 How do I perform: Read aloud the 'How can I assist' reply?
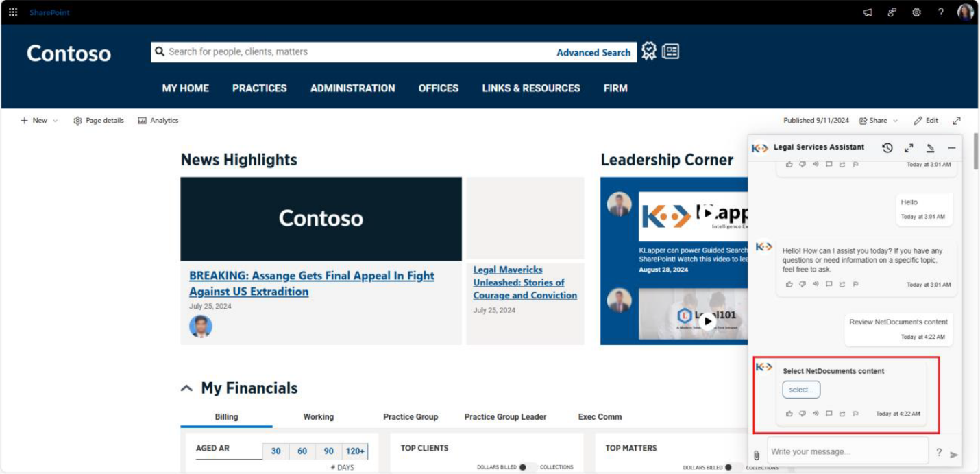tap(816, 284)
